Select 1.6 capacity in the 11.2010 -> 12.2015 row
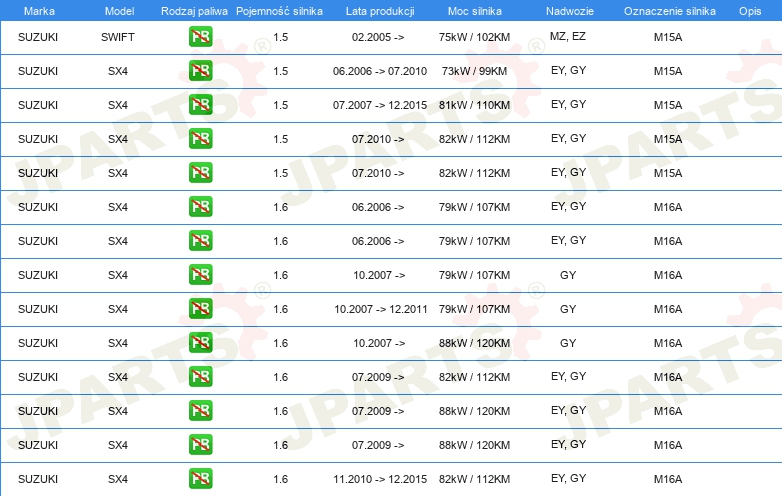 (281, 479)
